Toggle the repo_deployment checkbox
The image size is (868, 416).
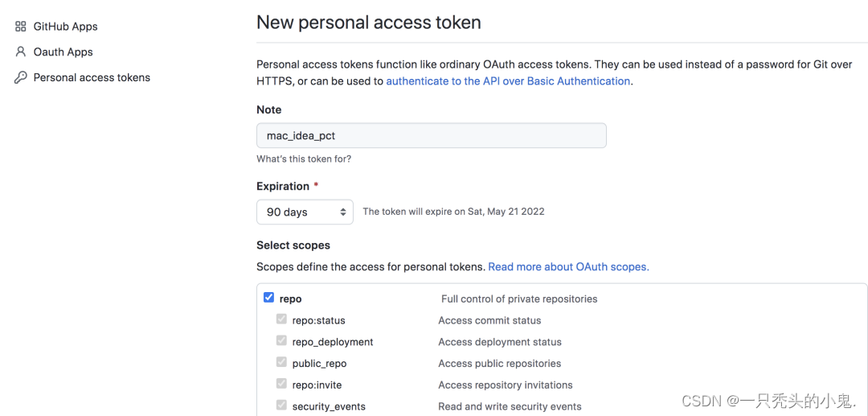[282, 340]
